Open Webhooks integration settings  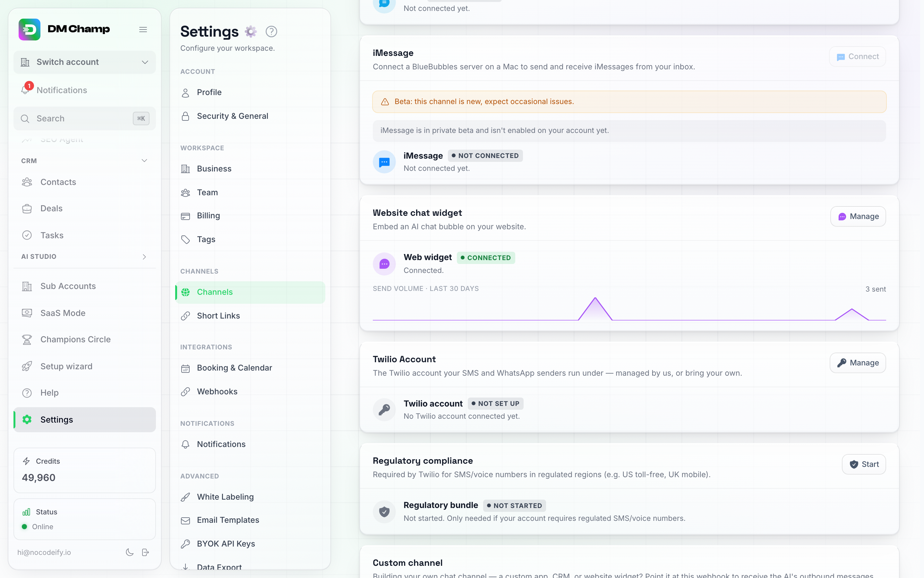point(250,392)
